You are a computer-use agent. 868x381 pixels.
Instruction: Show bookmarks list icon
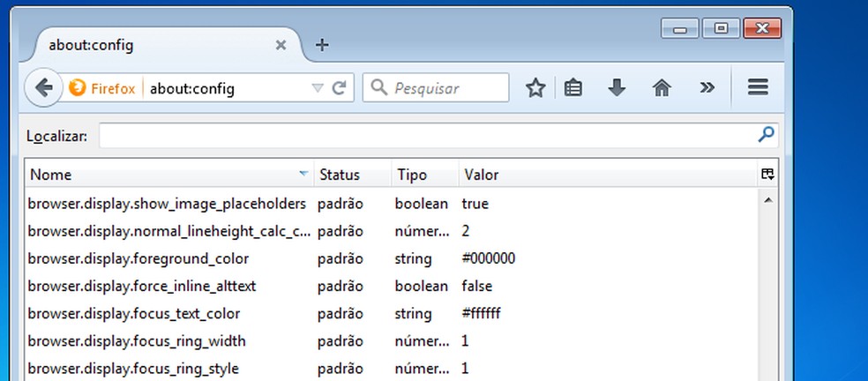point(573,87)
